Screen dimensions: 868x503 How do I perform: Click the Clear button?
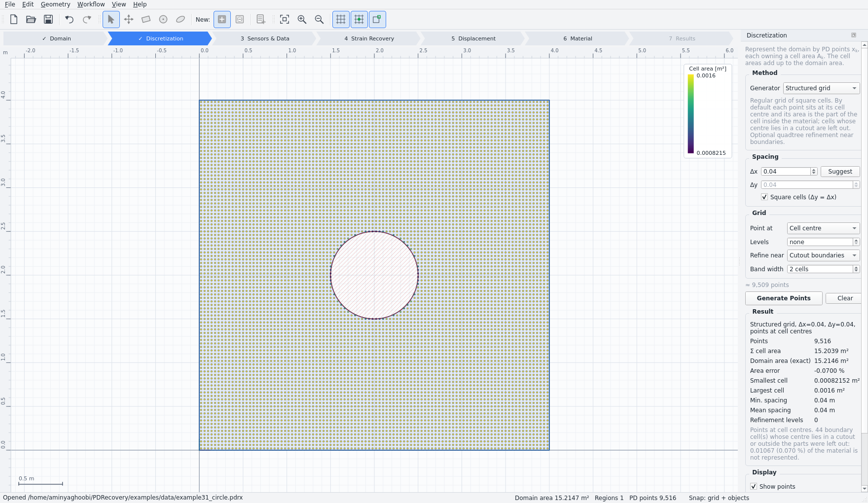[x=844, y=298]
